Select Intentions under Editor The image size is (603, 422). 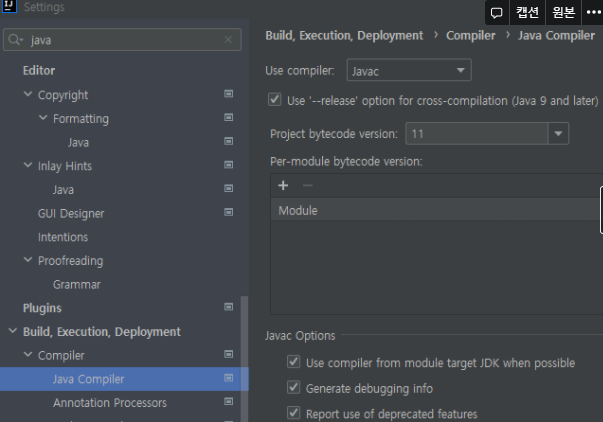[63, 237]
